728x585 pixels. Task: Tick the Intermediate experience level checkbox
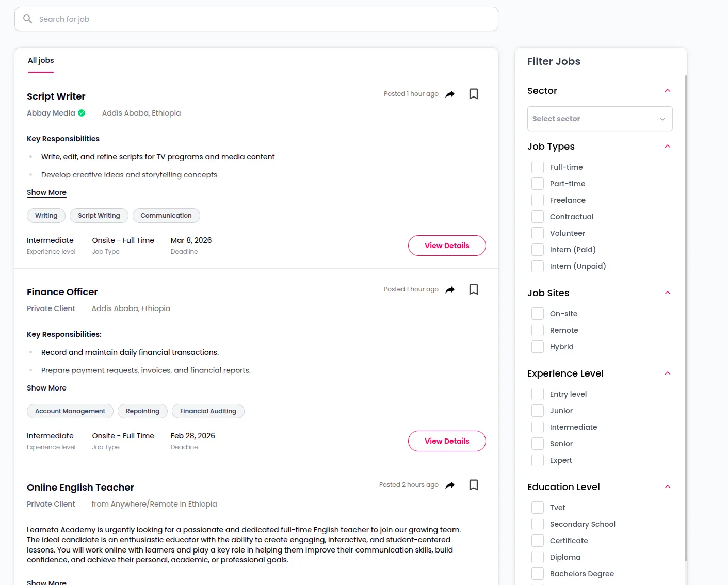538,427
